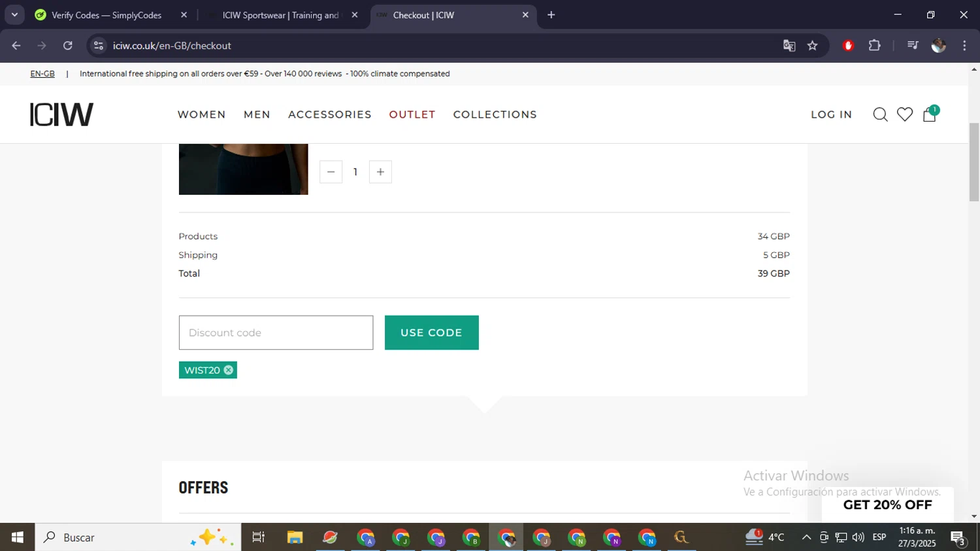
Task: Click the LOG IN link
Action: [832, 114]
